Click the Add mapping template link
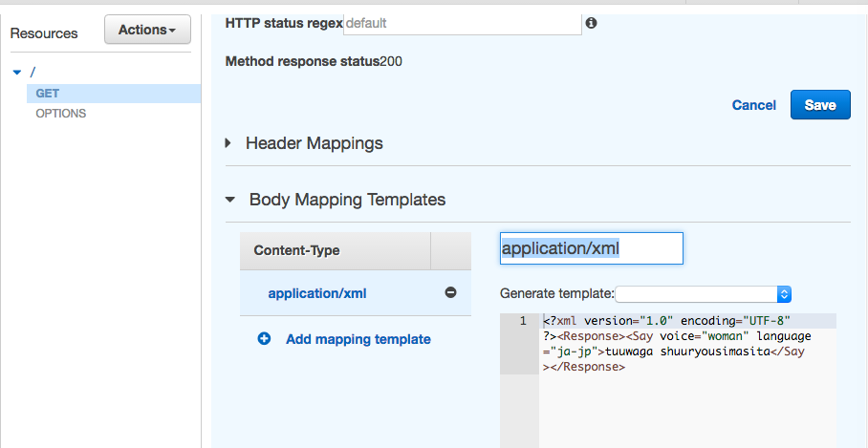 tap(358, 339)
